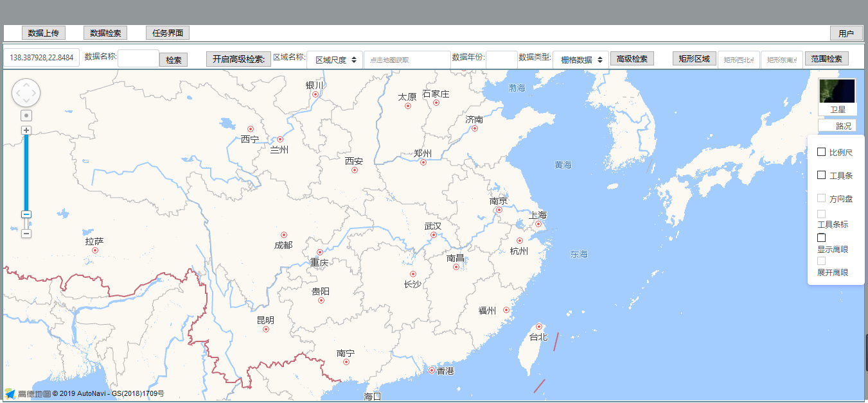The width and height of the screenshot is (868, 403).
Task: Expand the 栅格数据 data type dropdown
Action: pyautogui.click(x=581, y=60)
